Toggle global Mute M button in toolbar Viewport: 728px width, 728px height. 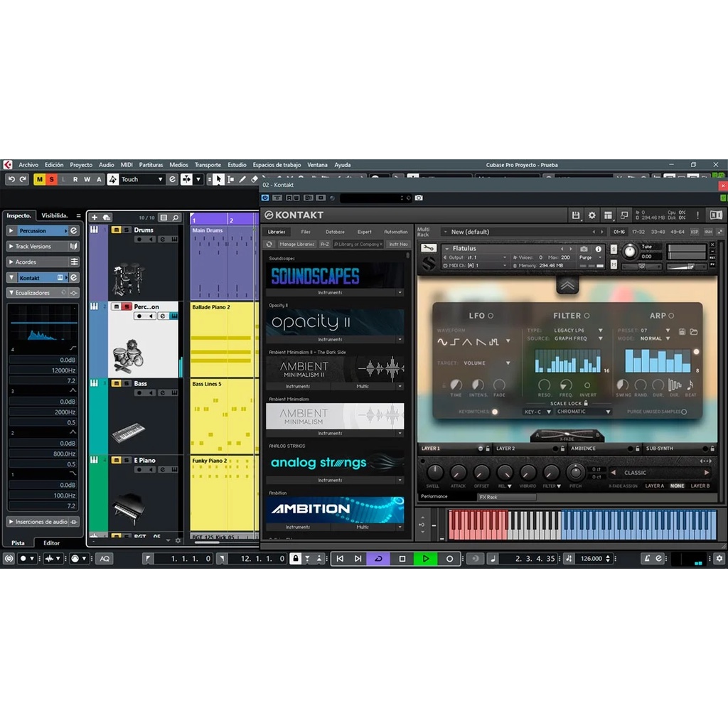tap(40, 179)
